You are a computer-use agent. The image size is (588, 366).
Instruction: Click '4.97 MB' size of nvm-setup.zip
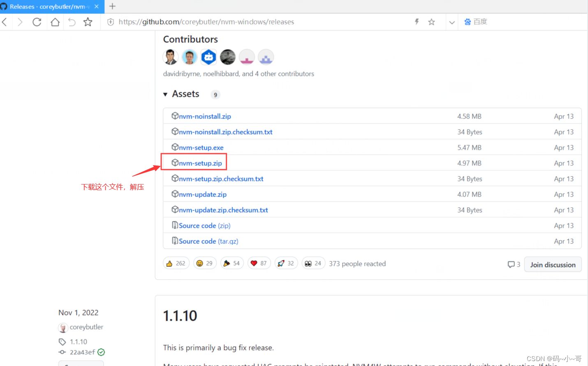click(x=469, y=163)
